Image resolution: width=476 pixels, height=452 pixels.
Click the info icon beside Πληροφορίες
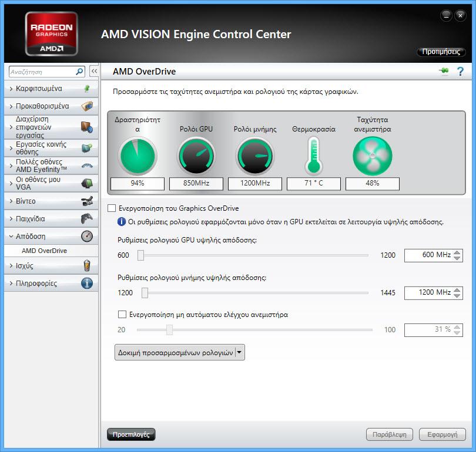click(x=87, y=283)
